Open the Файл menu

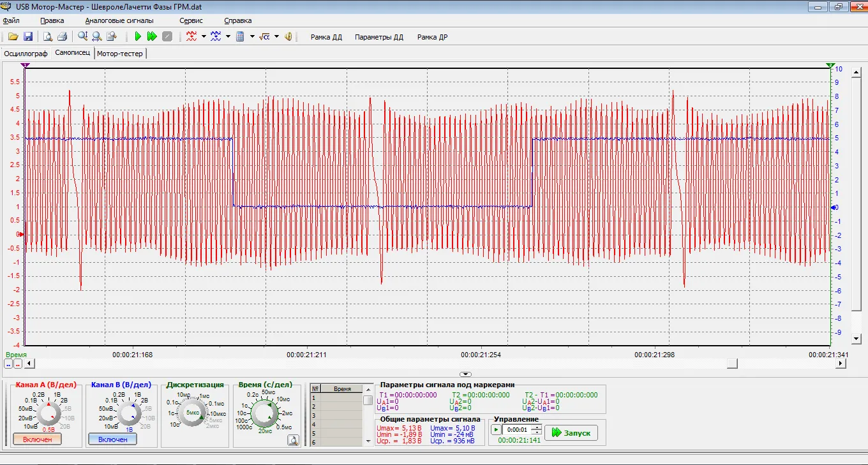[x=11, y=20]
